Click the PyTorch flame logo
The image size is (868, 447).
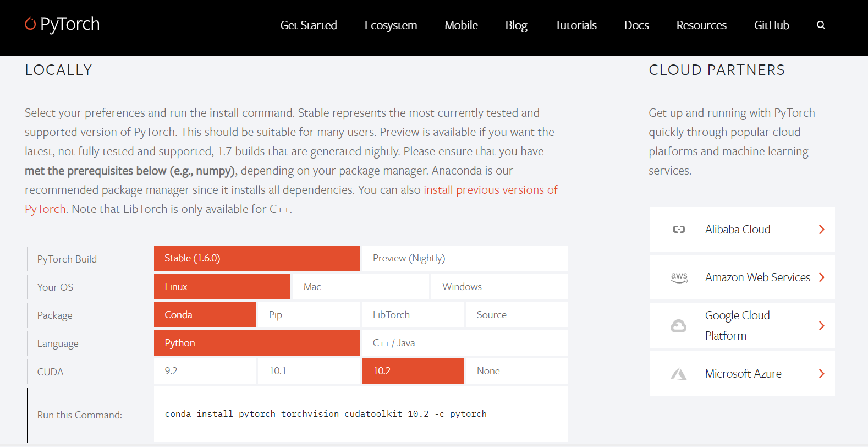coord(30,24)
